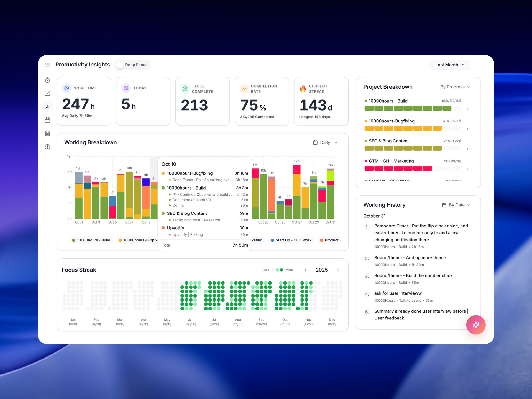
Task: Open the tasks checkbox icon in sidebar
Action: (x=47, y=93)
